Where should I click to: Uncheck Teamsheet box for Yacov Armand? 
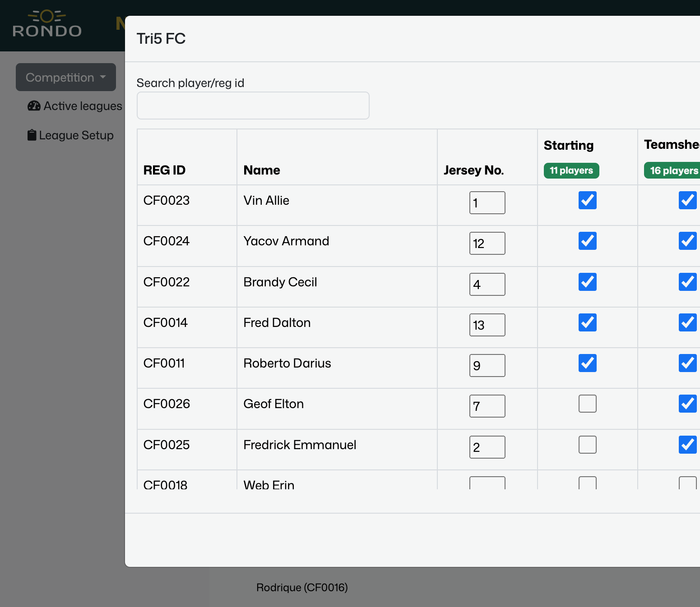point(687,241)
